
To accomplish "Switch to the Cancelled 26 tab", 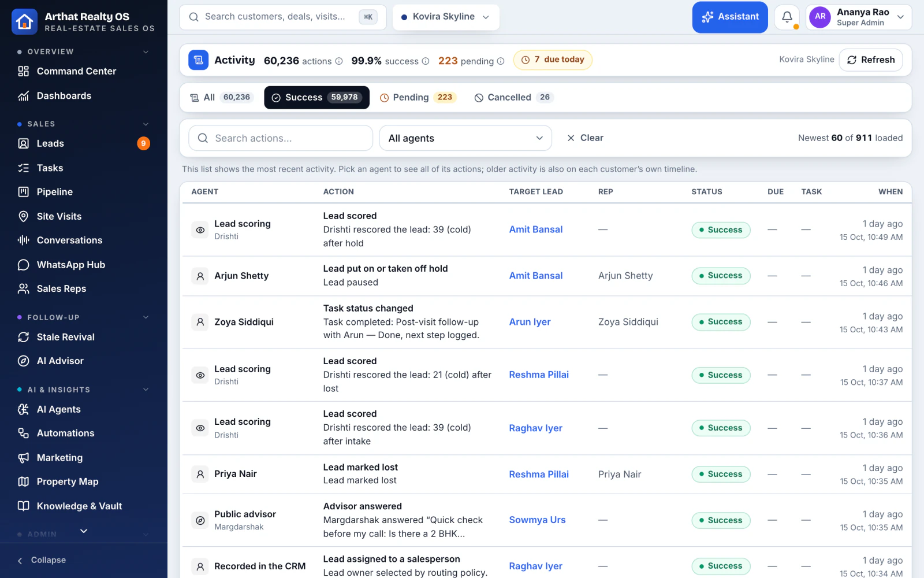I will (x=514, y=97).
